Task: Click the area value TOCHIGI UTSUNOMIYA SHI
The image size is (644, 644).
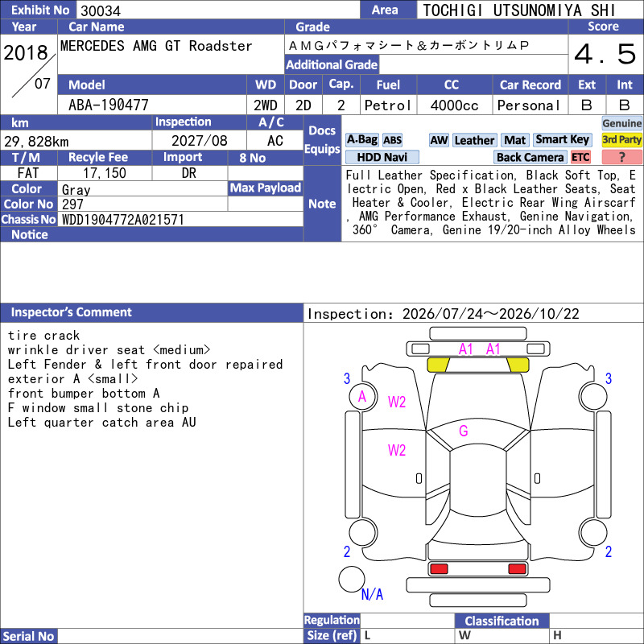Action: (519, 10)
